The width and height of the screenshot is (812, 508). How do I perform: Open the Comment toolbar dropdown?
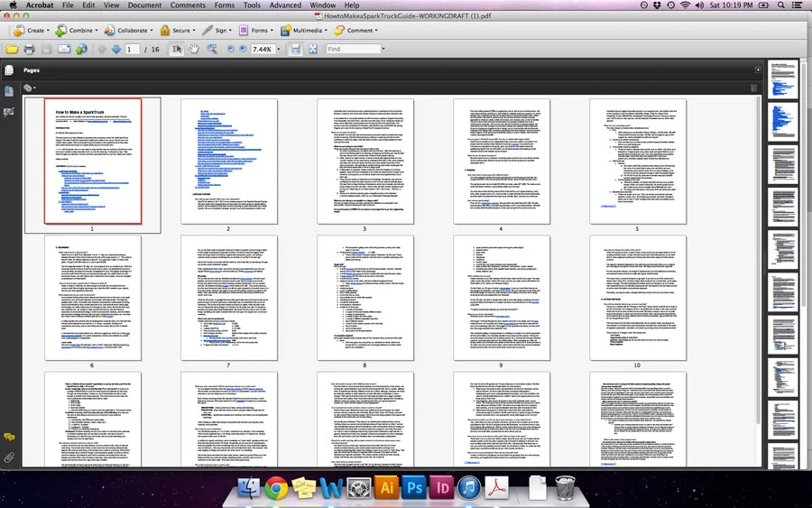(x=356, y=31)
